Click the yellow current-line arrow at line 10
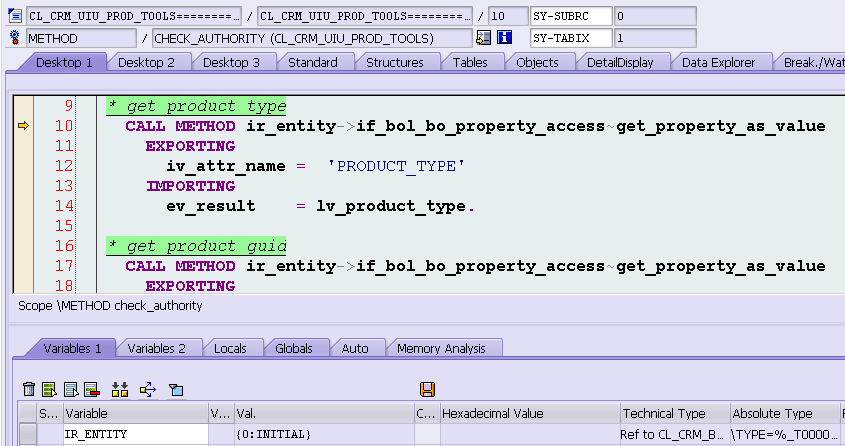845x446 pixels. [x=23, y=126]
